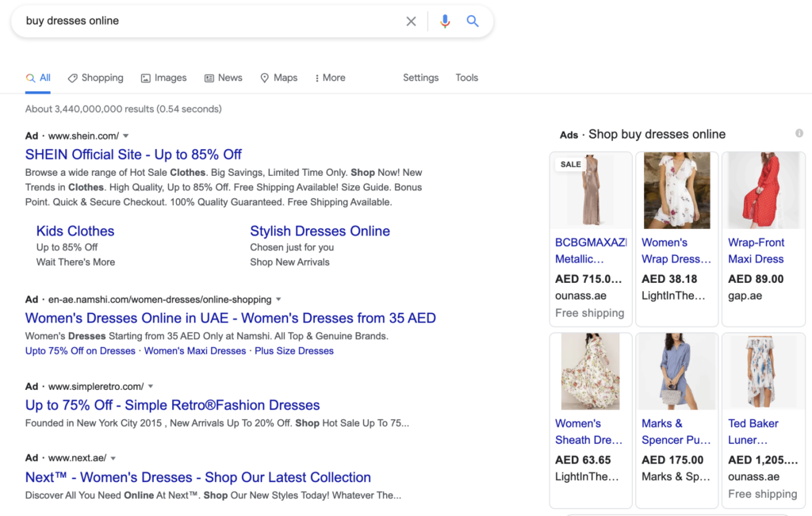Click the AED 89.00 price

pos(756,280)
